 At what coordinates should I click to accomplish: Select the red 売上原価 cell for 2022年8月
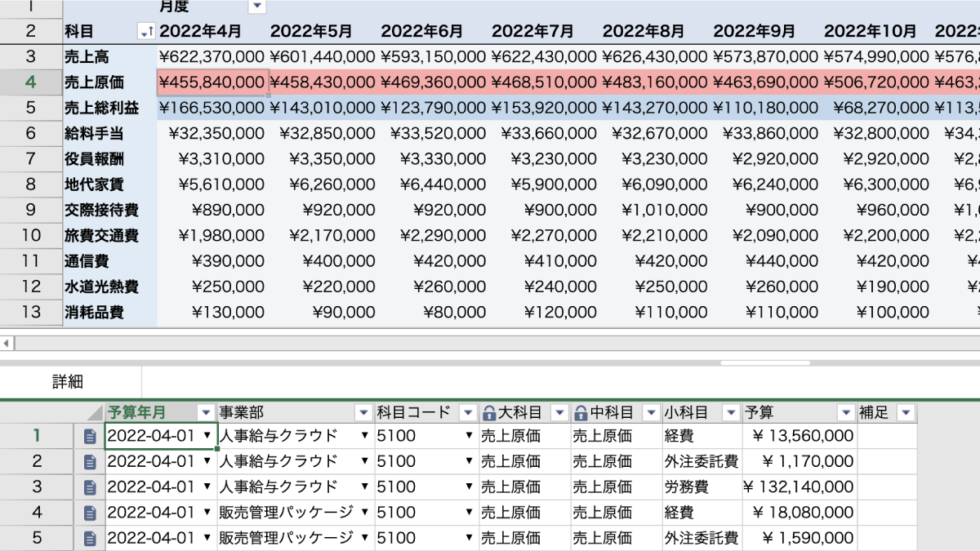(655, 82)
